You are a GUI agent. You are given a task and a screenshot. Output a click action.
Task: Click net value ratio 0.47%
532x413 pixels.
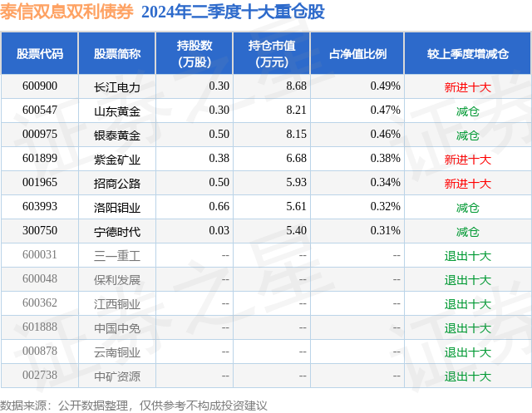coord(385,111)
